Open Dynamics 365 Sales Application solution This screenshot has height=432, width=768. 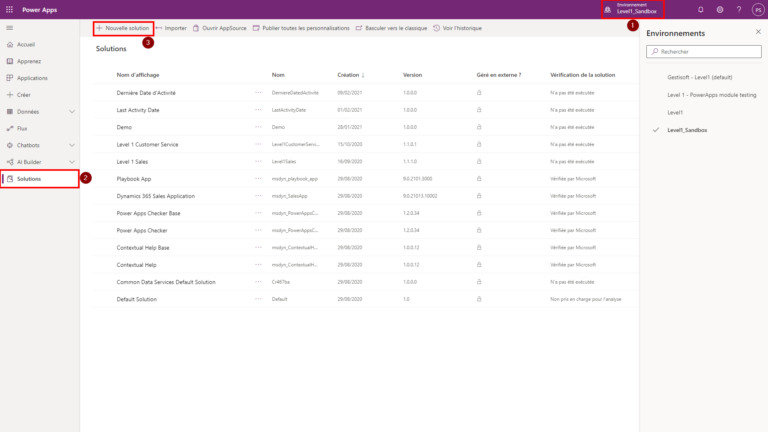pos(155,196)
